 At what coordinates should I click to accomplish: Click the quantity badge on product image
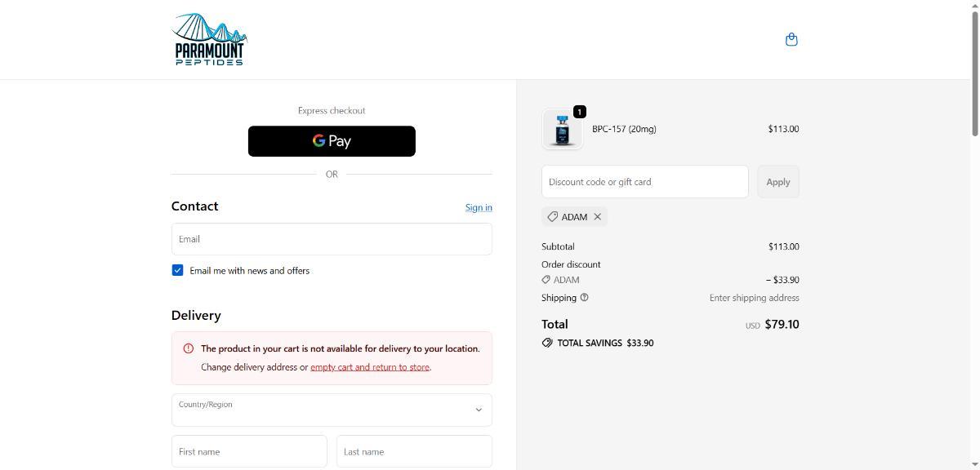(579, 112)
